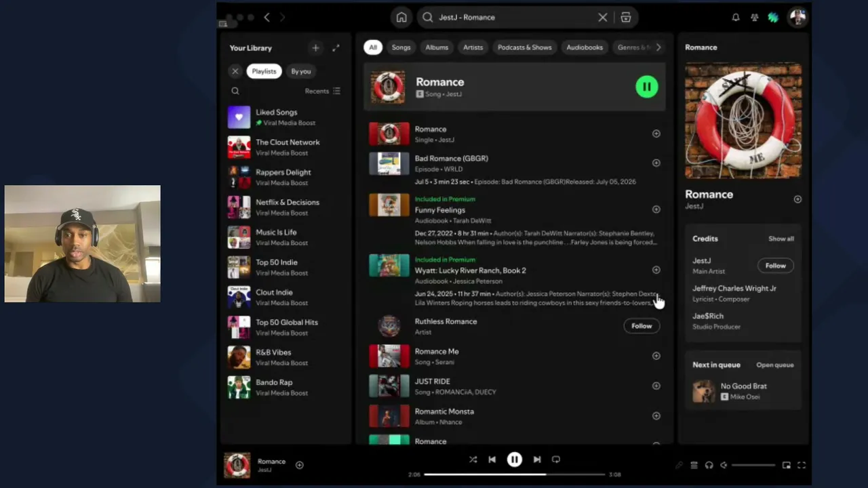Pause the top result with the green button
The height and width of the screenshot is (488, 868).
646,87
